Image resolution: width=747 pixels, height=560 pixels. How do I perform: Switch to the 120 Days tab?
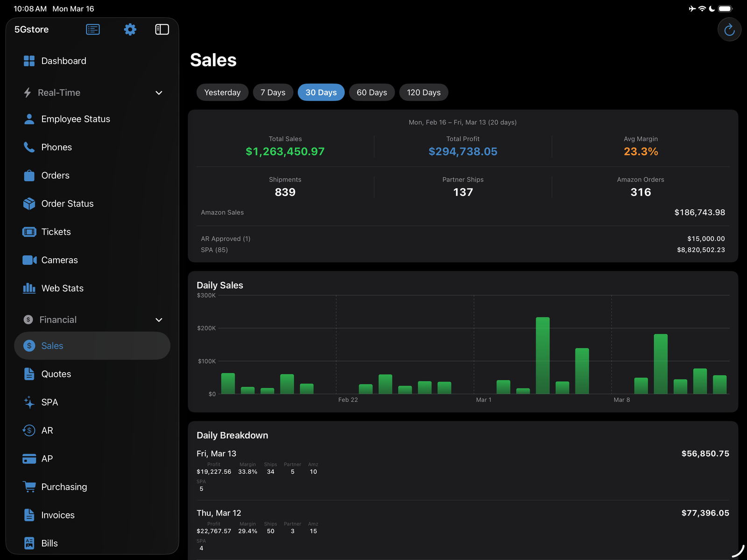[x=423, y=92]
